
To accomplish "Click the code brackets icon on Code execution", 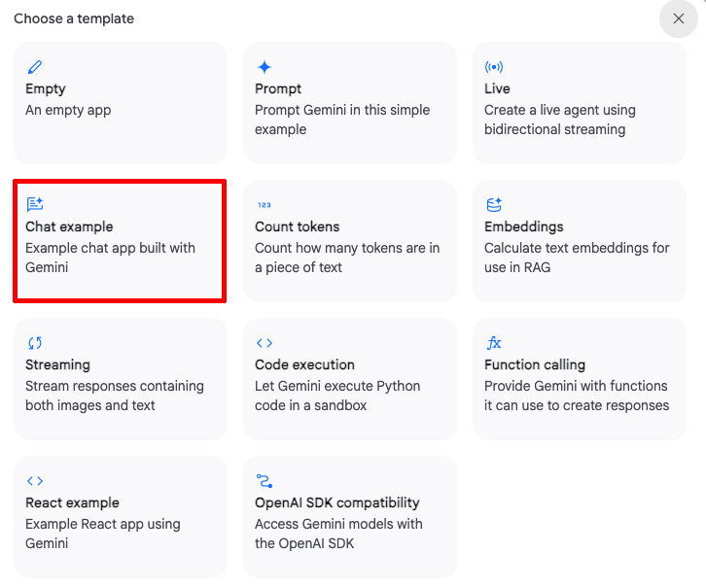I will pyautogui.click(x=265, y=343).
